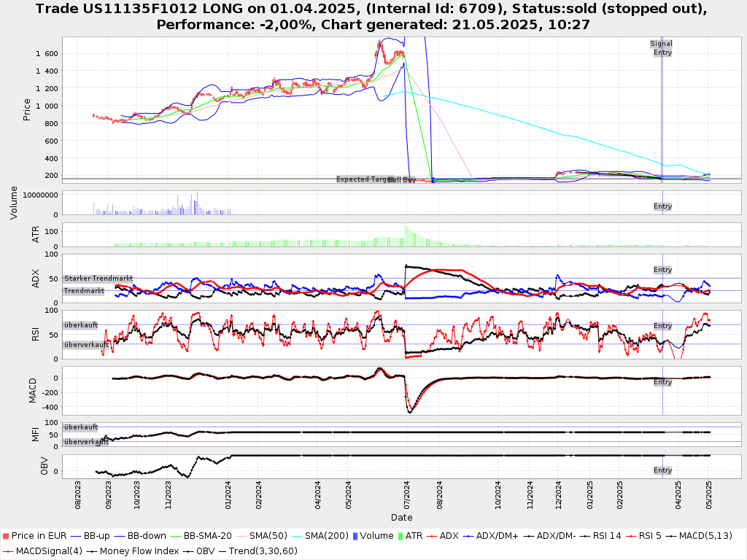Click the Starker Trendmarkt threshold label
Viewport: 747px width, 560px height.
(98, 279)
